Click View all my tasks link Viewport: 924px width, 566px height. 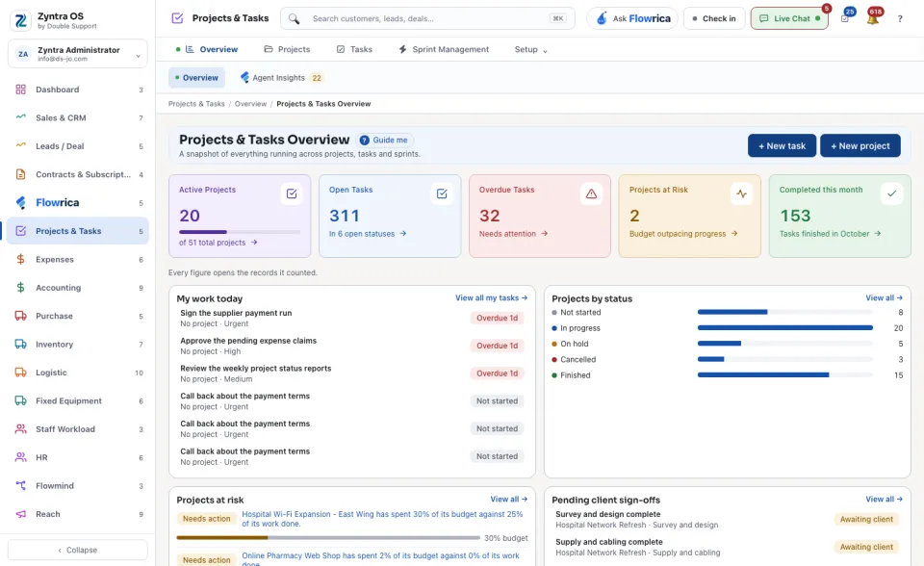(491, 298)
